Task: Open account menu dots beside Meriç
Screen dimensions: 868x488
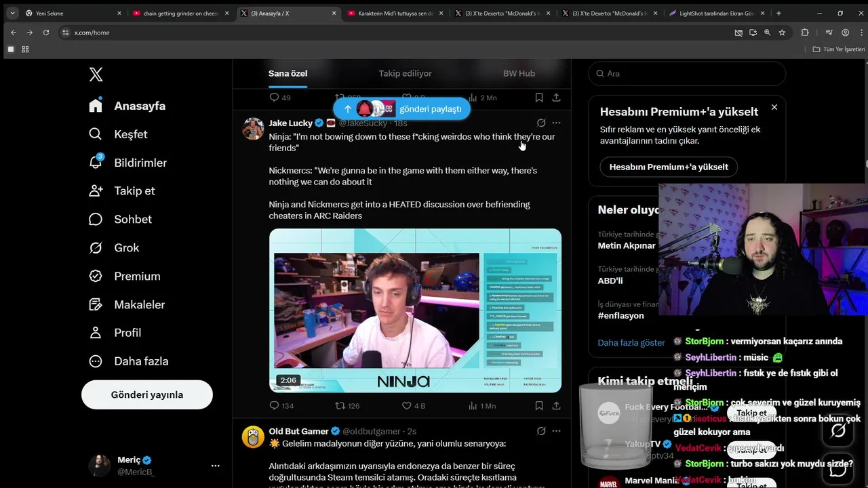Action: point(215,466)
